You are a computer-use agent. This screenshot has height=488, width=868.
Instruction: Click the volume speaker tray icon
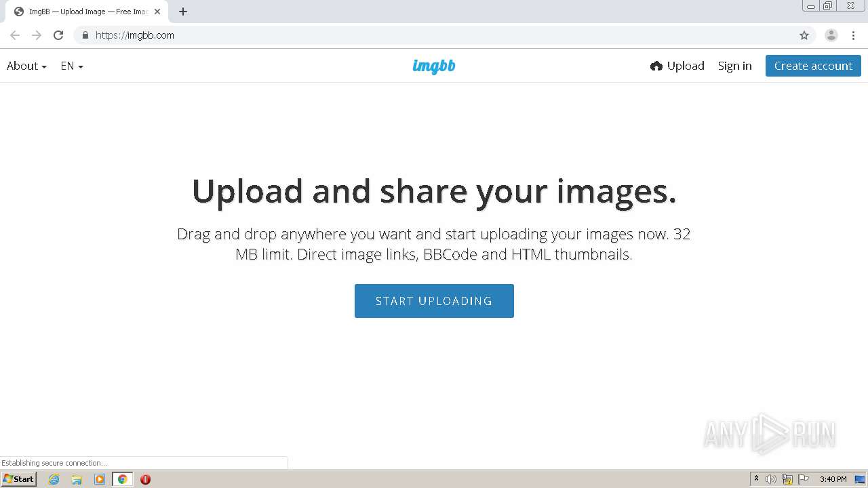point(771,479)
